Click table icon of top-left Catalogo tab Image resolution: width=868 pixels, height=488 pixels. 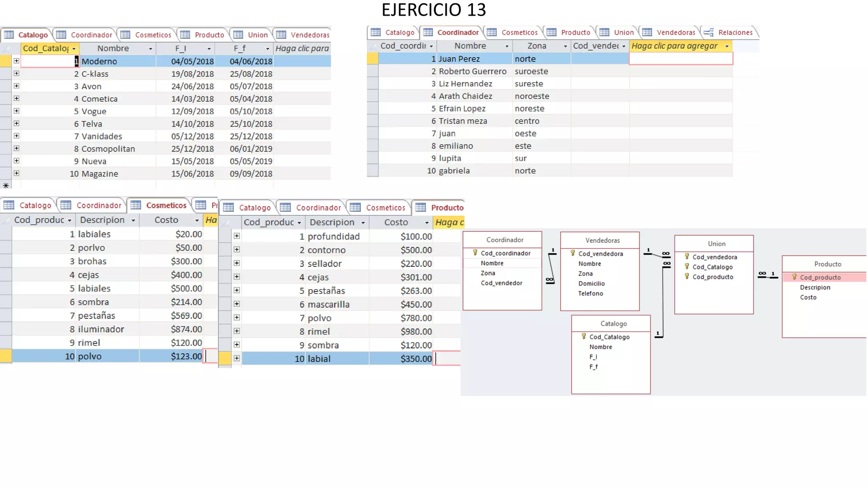click(x=9, y=35)
